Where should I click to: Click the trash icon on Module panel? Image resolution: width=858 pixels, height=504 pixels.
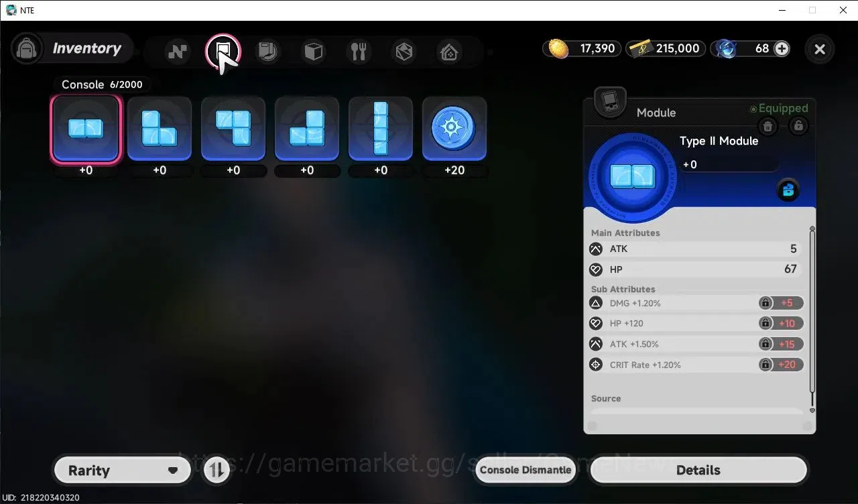coord(768,125)
